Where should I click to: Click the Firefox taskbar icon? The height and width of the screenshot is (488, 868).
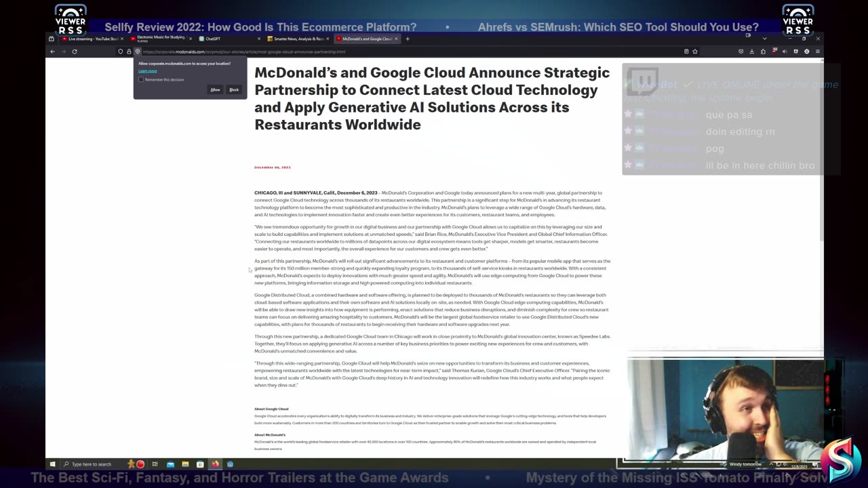tap(215, 464)
